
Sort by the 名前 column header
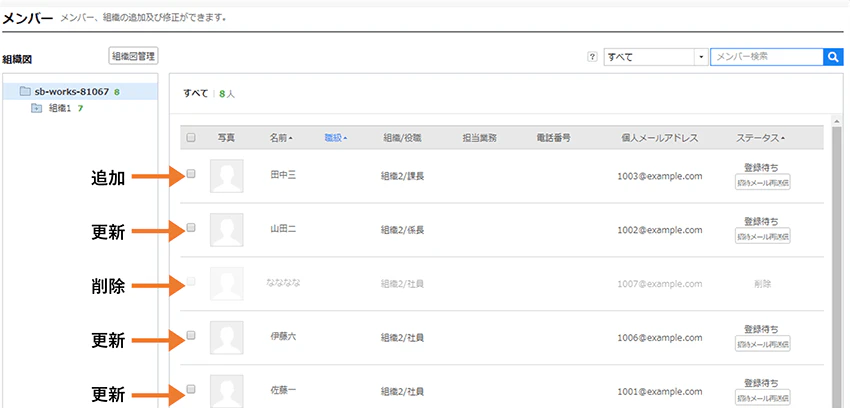(x=281, y=138)
